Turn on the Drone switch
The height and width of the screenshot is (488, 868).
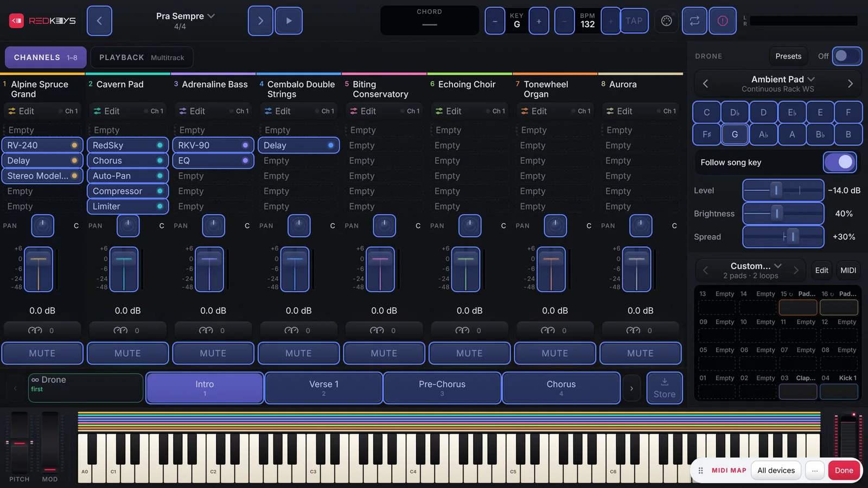[846, 56]
